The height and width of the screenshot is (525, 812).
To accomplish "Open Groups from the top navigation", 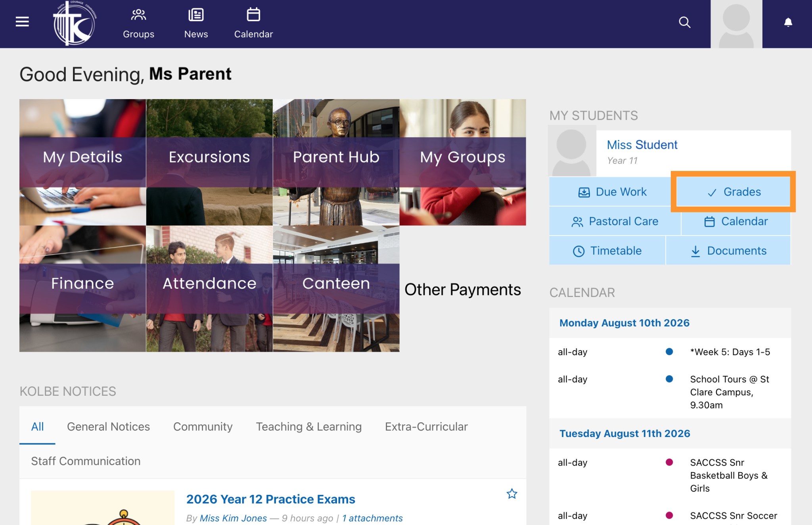I will coord(138,24).
